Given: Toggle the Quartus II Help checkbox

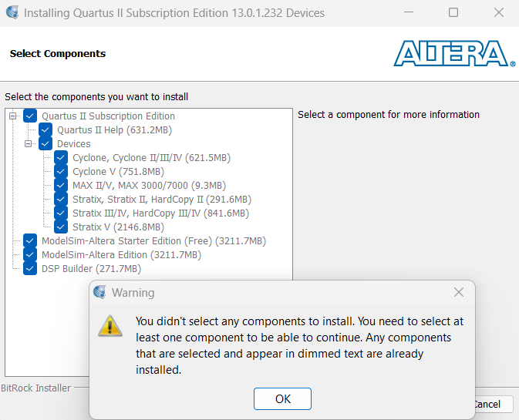Looking at the screenshot, I should tap(45, 129).
